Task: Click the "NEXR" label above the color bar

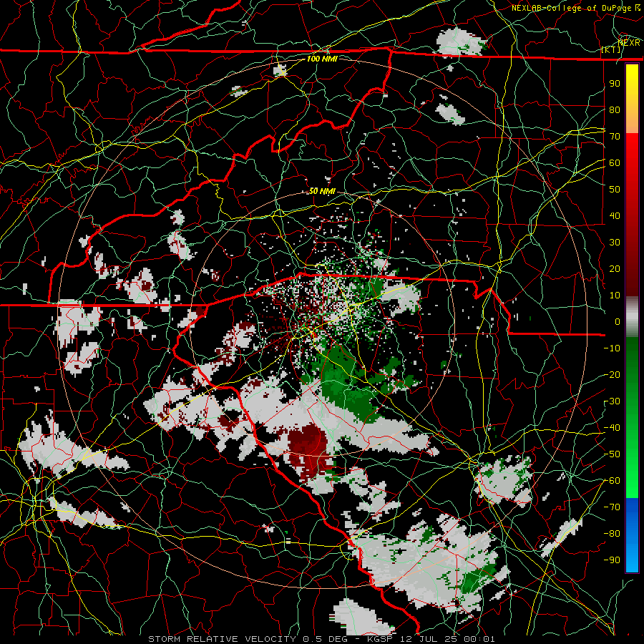Action: (629, 42)
